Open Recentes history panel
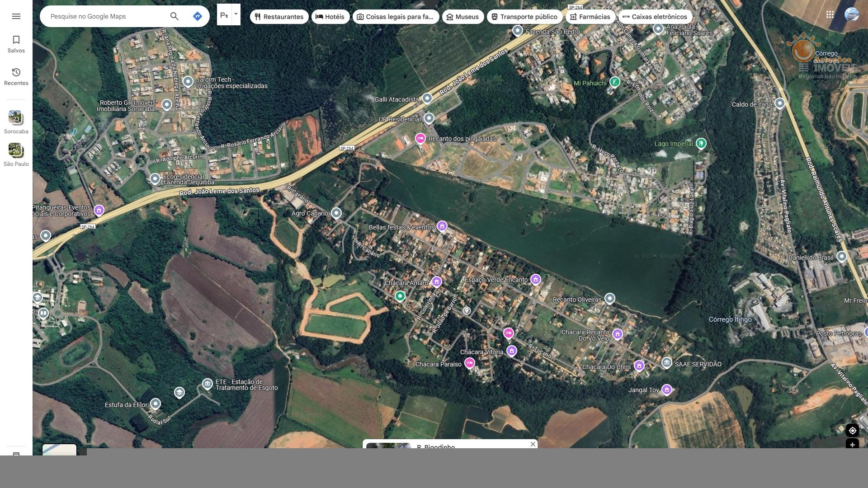The width and height of the screenshot is (868, 488). (x=16, y=77)
